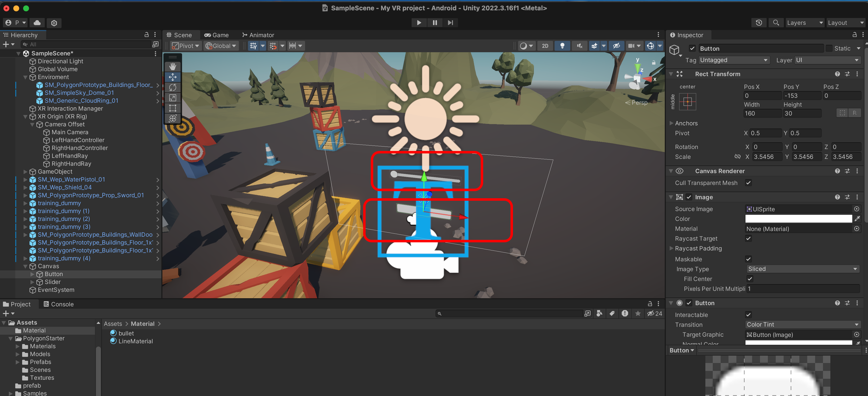Open the Console tab
The image size is (868, 396).
click(59, 304)
